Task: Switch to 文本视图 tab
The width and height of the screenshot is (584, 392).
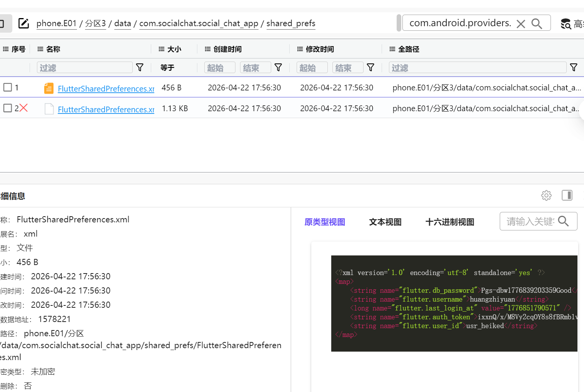Action: coord(385,222)
